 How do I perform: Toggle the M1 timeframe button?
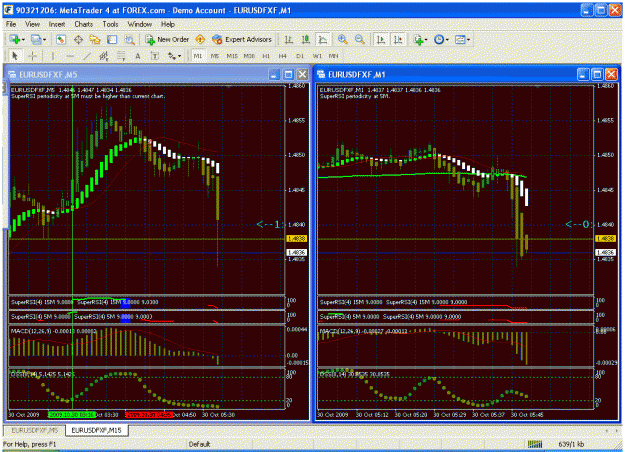pyautogui.click(x=198, y=56)
